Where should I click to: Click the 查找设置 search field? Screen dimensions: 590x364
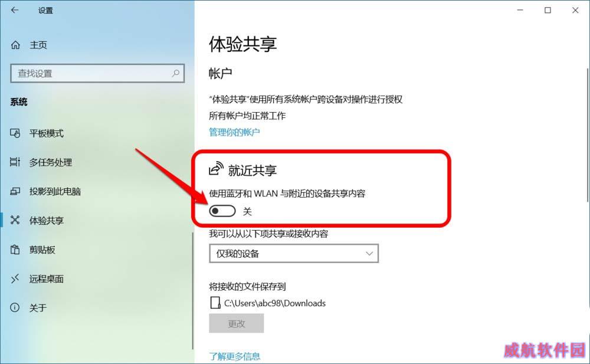[x=97, y=73]
